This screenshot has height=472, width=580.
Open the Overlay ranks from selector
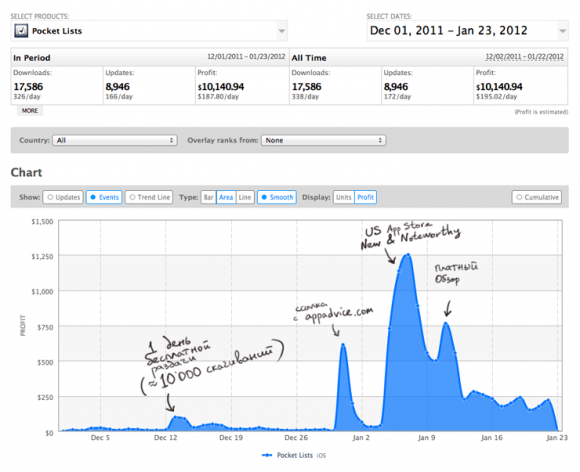tap(324, 140)
